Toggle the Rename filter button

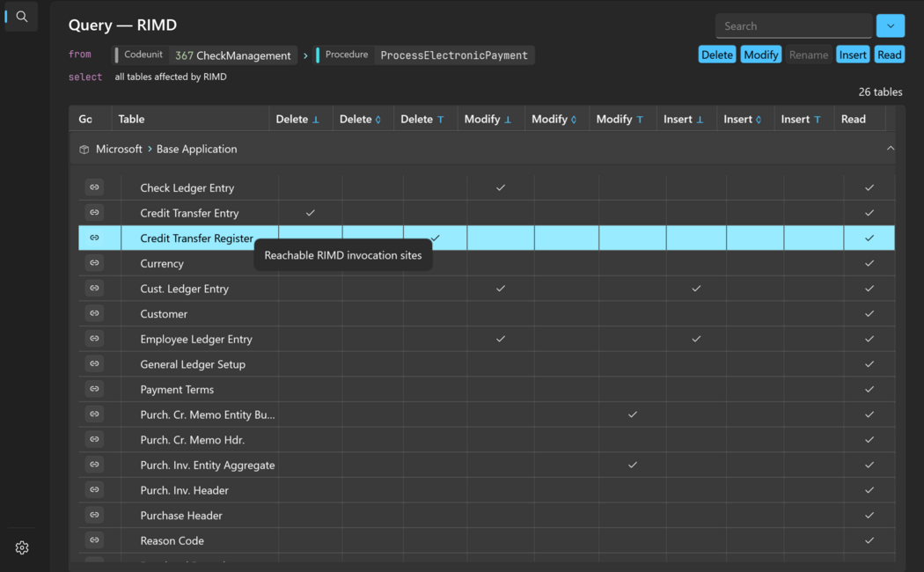tap(809, 55)
